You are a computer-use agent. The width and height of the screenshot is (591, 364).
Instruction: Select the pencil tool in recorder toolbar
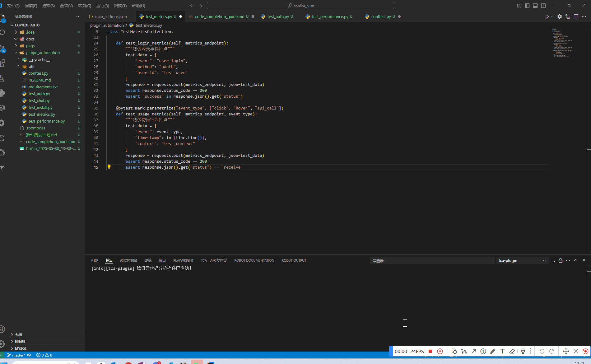493,351
